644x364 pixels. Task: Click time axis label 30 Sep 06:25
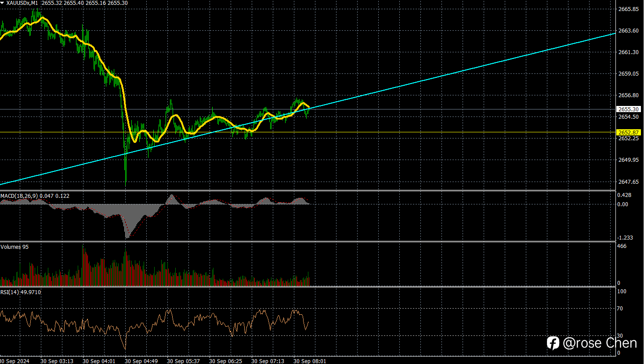[x=225, y=361]
